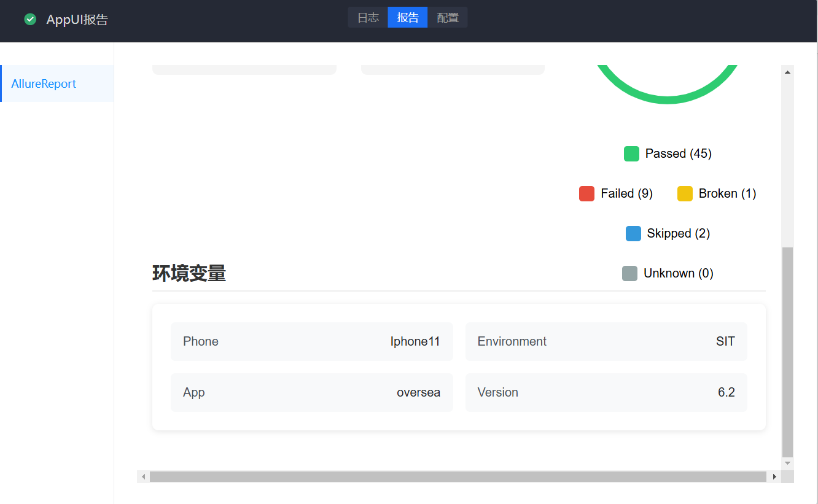Image resolution: width=818 pixels, height=504 pixels.
Task: Switch to the 日志 tab
Action: tap(368, 18)
